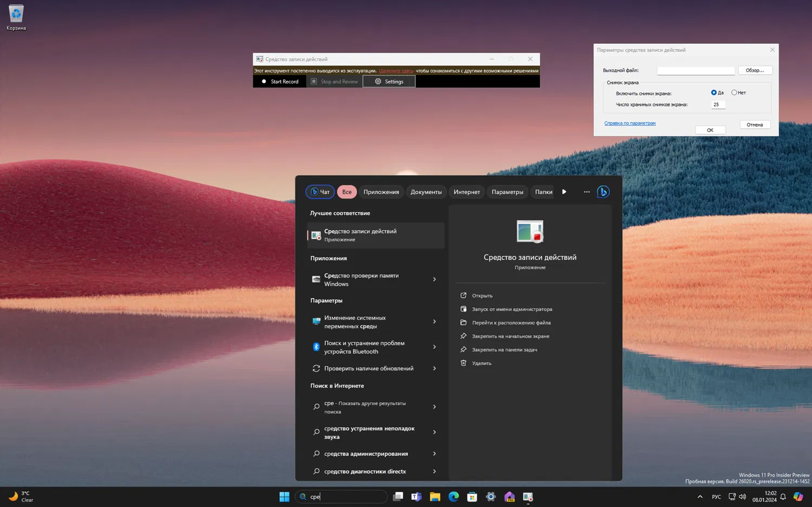This screenshot has height=507, width=812.
Task: Expand the средство диагностики directx suggestion chevron
Action: pos(434,471)
